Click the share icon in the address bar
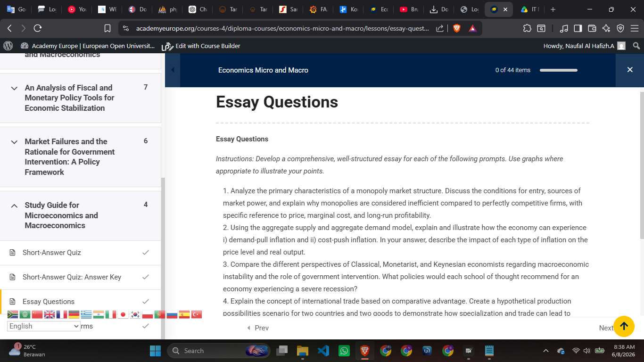This screenshot has height=362, width=644. 439,28
